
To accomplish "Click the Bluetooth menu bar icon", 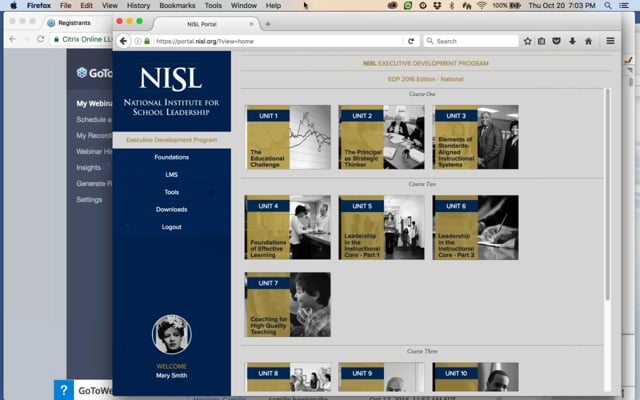I will point(451,5).
